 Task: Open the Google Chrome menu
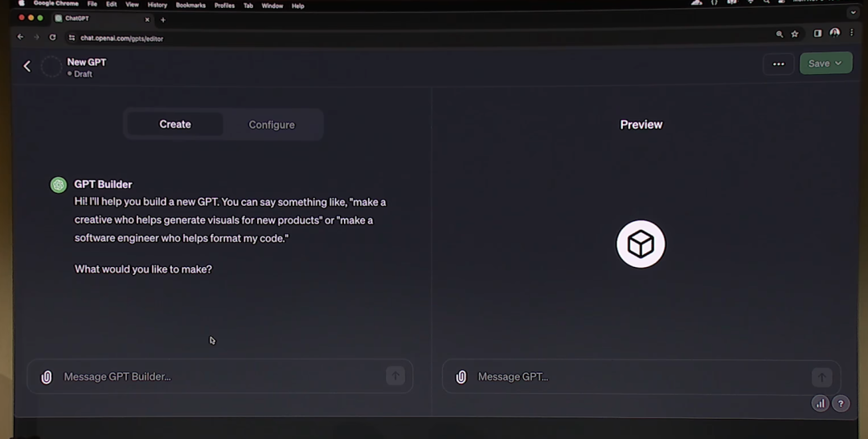[x=56, y=3]
